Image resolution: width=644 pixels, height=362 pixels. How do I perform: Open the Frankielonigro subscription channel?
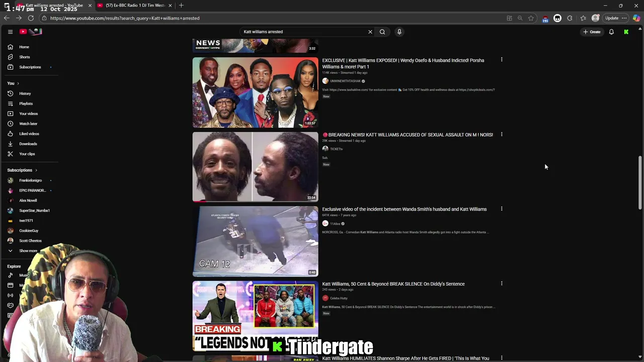pyautogui.click(x=29, y=180)
